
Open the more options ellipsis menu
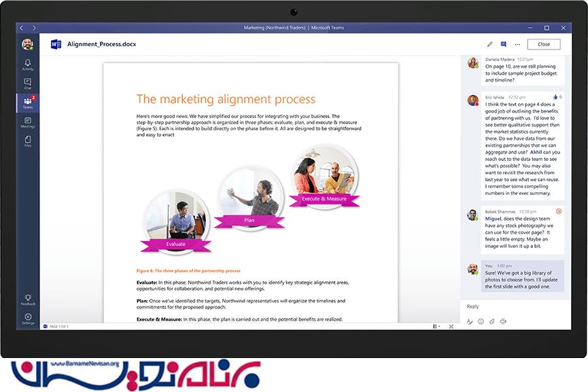[x=517, y=44]
